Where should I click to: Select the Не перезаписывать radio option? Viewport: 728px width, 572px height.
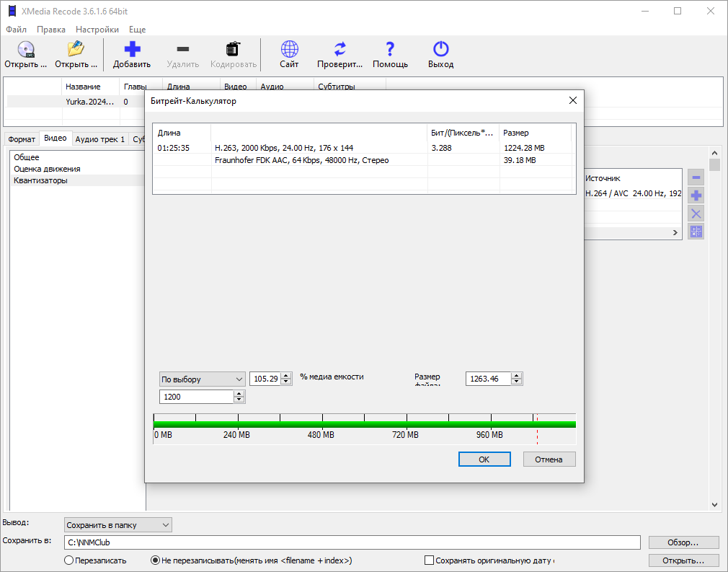156,560
